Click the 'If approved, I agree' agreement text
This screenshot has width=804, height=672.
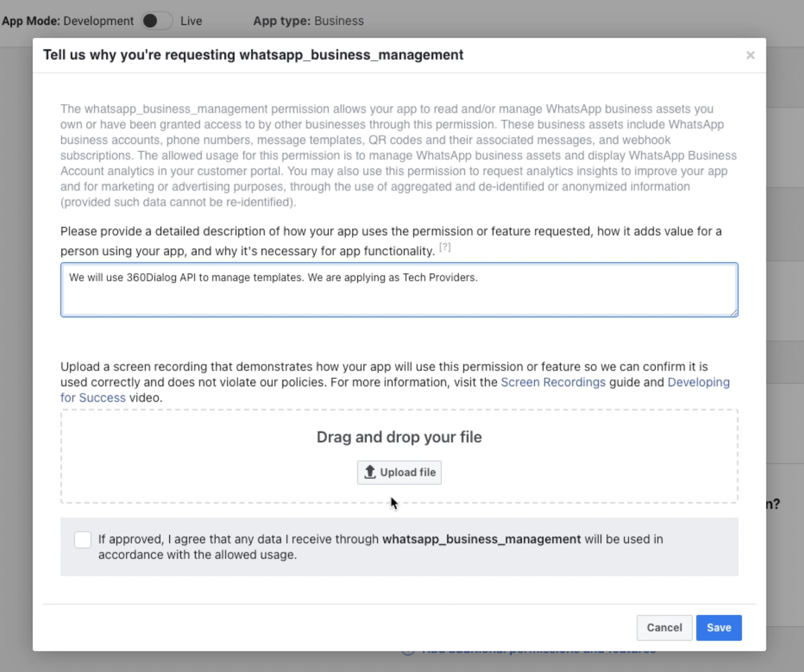point(381,547)
